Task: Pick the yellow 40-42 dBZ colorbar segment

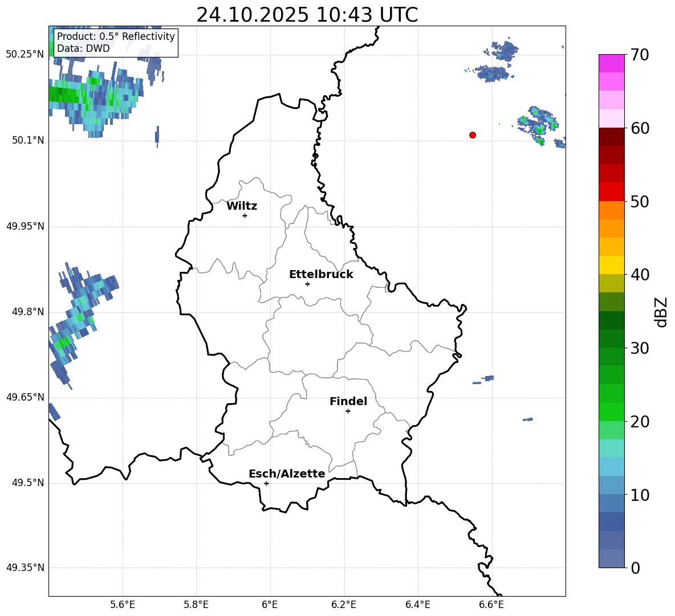Action: pos(611,265)
